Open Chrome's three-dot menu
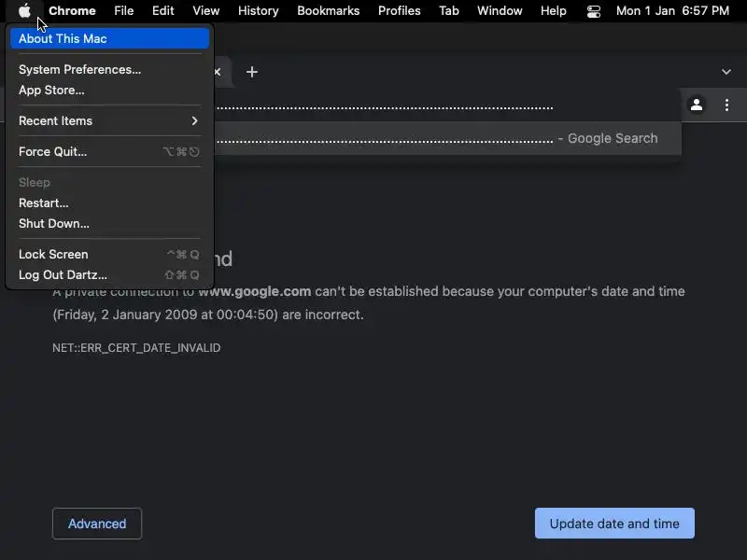Image resolution: width=747 pixels, height=560 pixels. pos(726,105)
